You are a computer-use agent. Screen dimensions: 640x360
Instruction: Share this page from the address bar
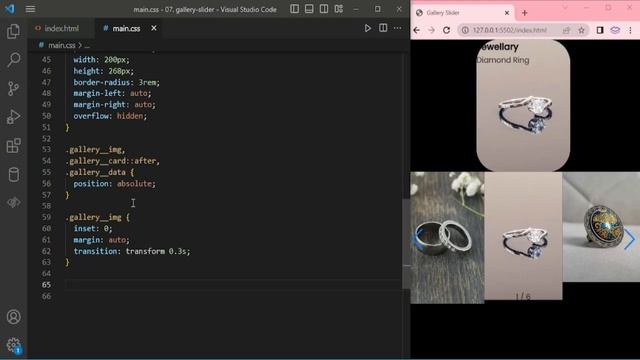click(567, 30)
